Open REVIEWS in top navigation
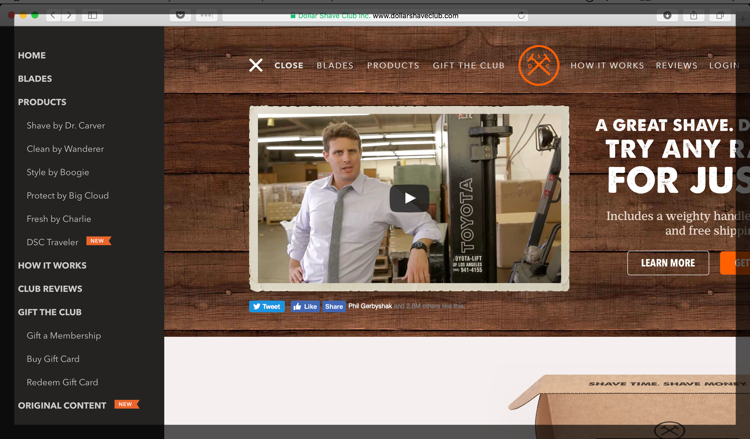The width and height of the screenshot is (750, 439). 676,66
